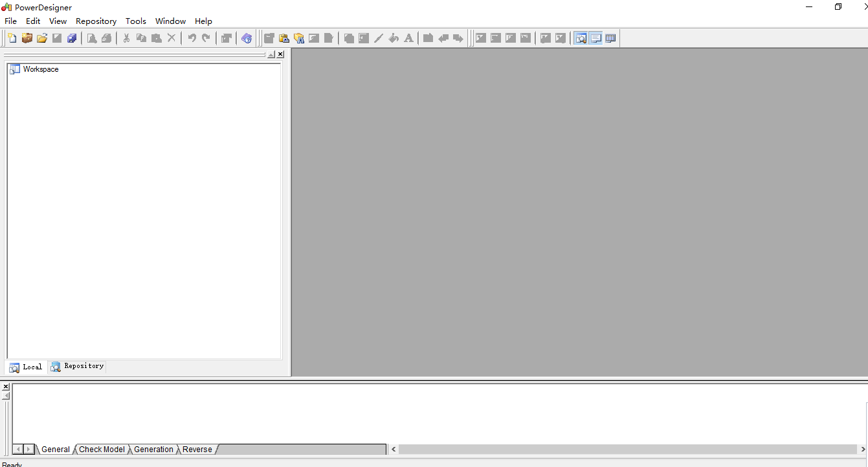Click the browser pane's triangle auto-hide button
868x467 pixels.
[x=271, y=54]
